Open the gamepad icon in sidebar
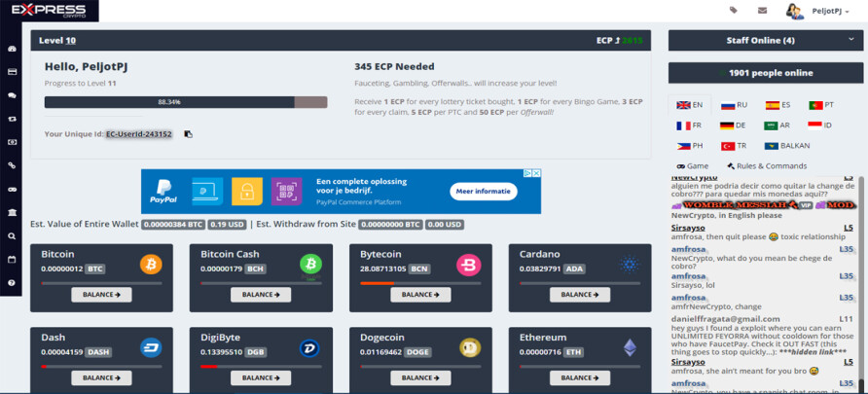 [x=12, y=190]
